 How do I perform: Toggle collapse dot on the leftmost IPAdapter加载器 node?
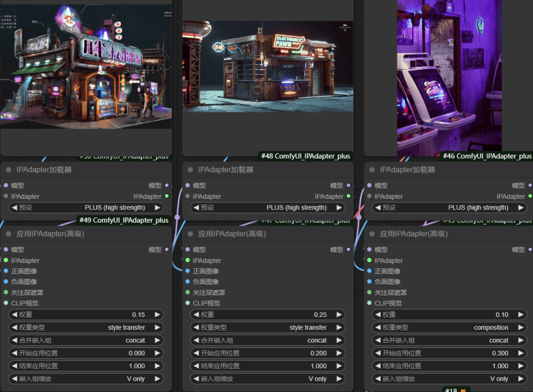(x=8, y=170)
